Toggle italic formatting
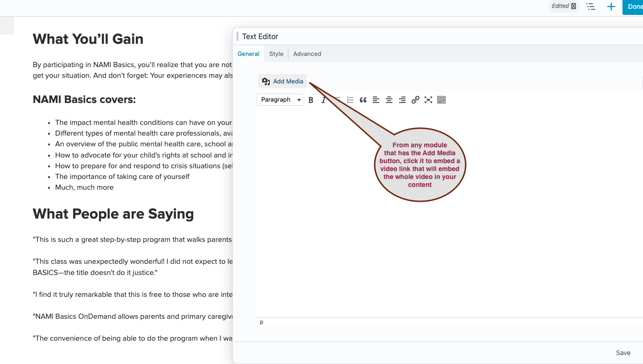 [323, 100]
